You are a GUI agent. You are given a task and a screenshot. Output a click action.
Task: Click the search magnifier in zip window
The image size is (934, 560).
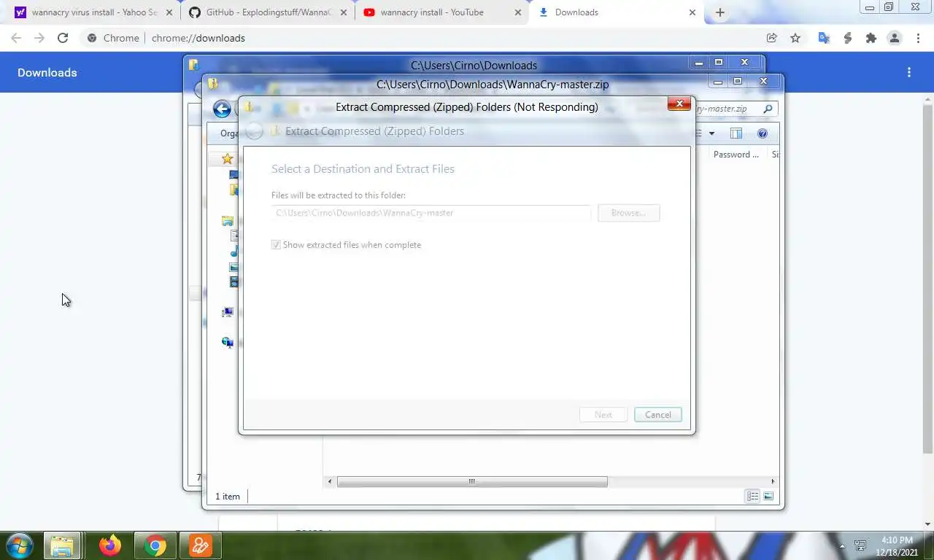(x=768, y=109)
